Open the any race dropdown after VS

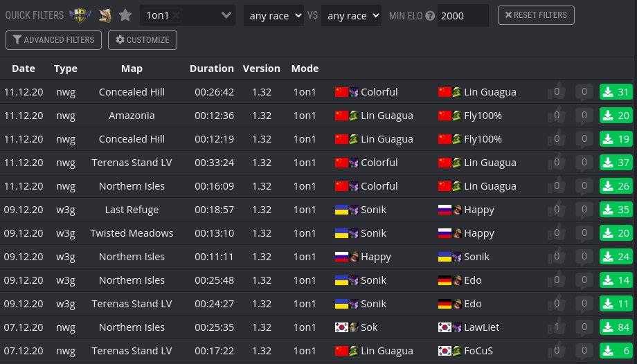pyautogui.click(x=351, y=15)
